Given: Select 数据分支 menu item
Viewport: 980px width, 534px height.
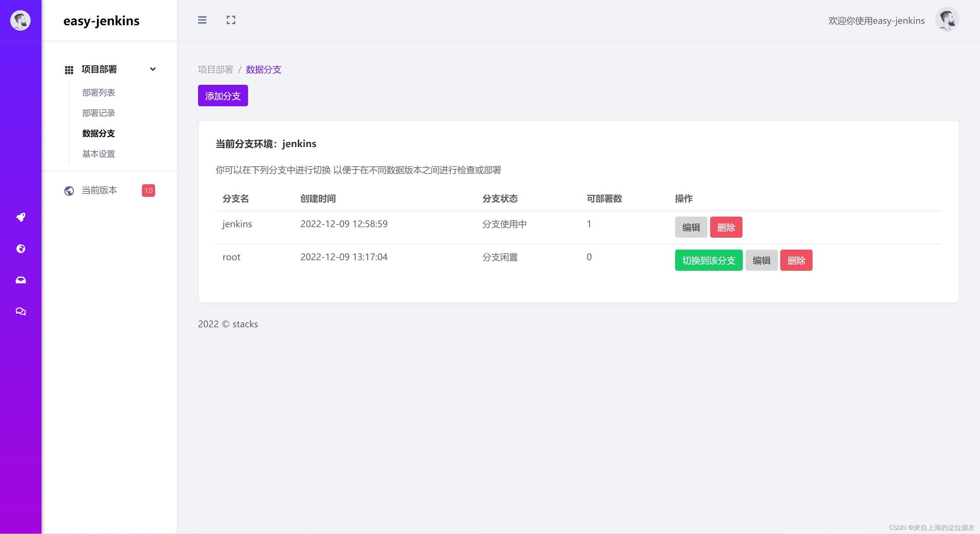Looking at the screenshot, I should click(x=99, y=133).
